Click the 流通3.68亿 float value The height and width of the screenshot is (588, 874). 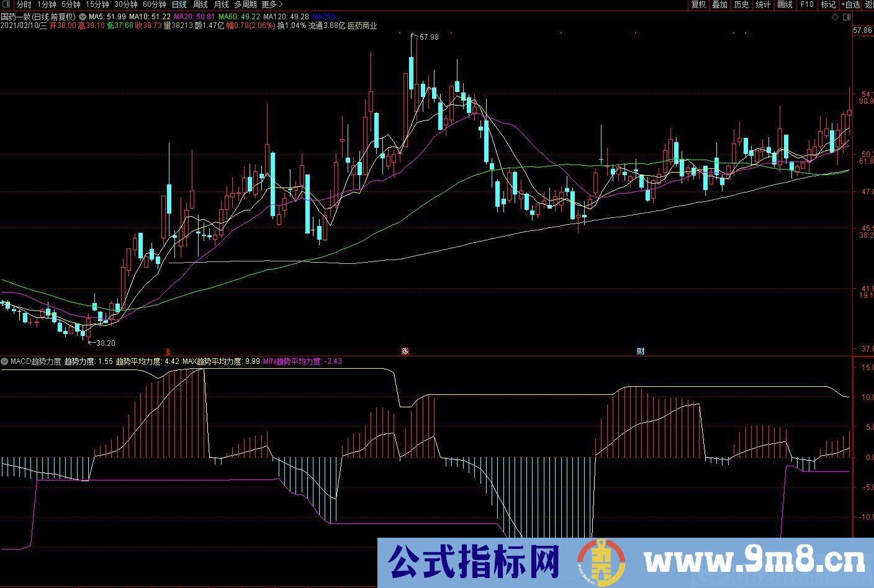point(327,26)
